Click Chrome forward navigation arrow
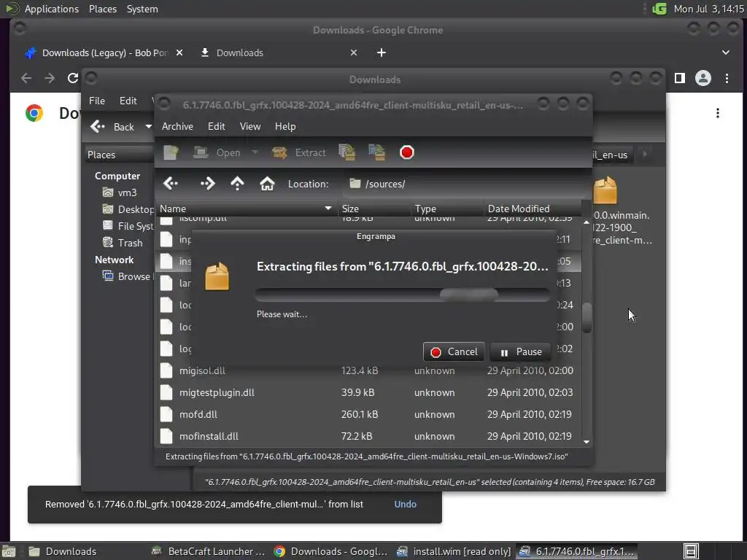This screenshot has width=747, height=560. pos(50,78)
